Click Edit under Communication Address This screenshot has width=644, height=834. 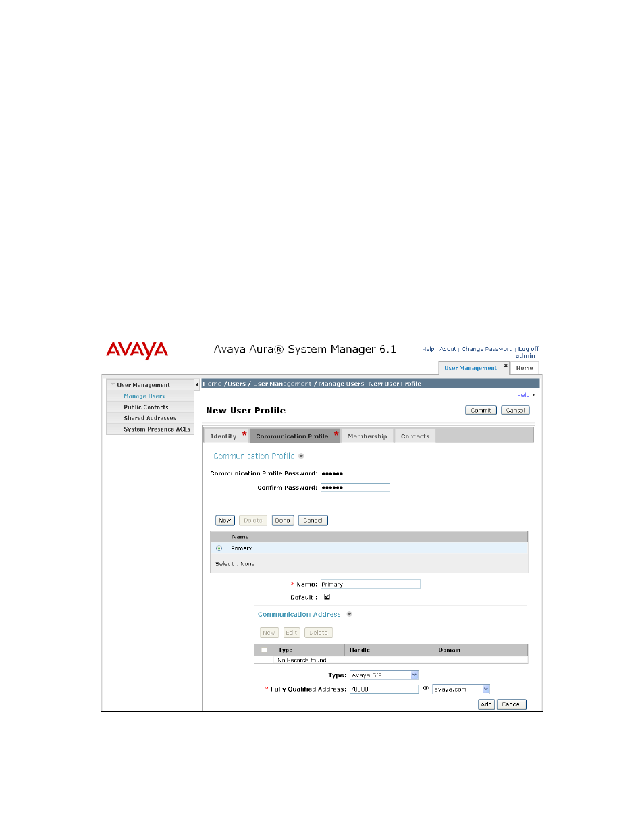tap(291, 633)
